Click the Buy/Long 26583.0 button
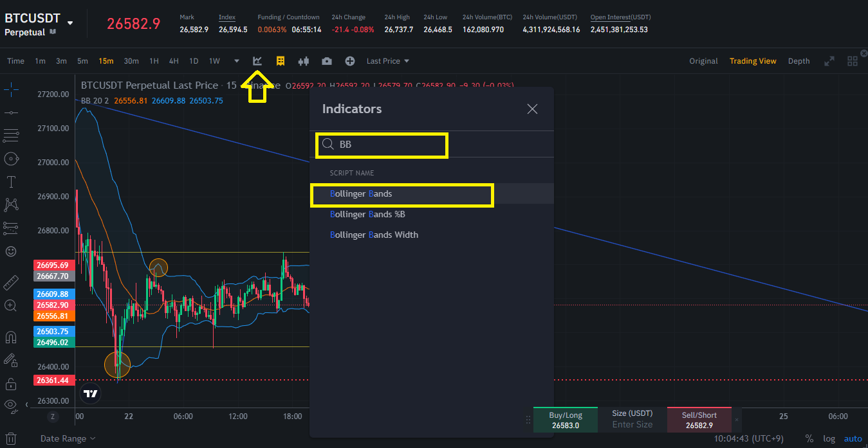The image size is (868, 448). [566, 420]
